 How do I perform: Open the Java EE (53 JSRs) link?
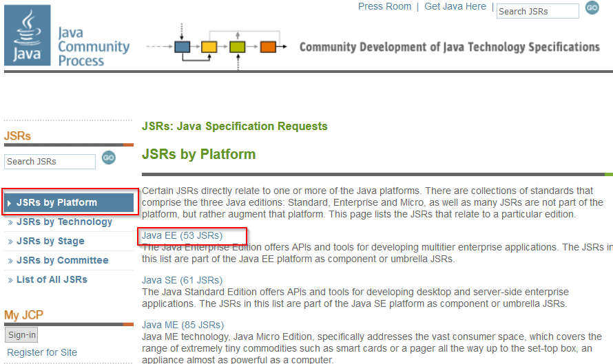[x=183, y=235]
